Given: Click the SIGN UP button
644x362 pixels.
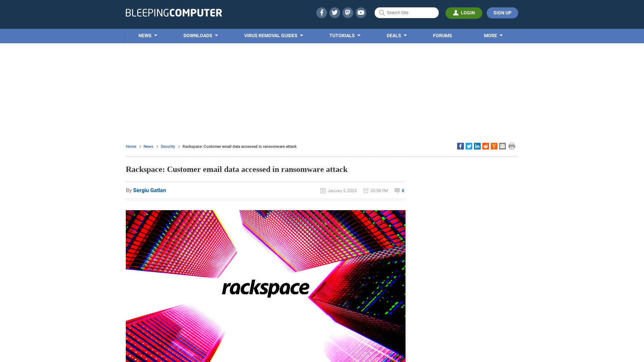Looking at the screenshot, I should coord(502,13).
